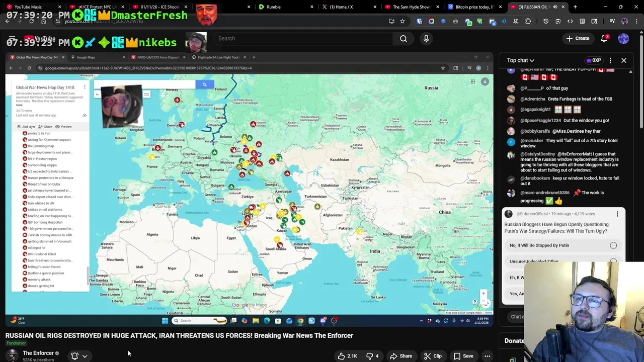This screenshot has height=362, width=644.
Task: Open Google apps grid in map
Action: click(472, 81)
